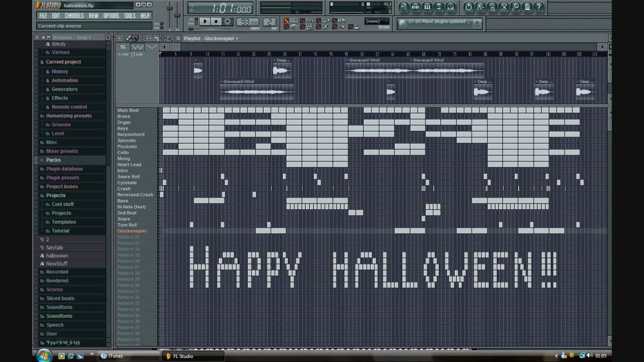Click the tempo display showing 93
This screenshot has width=644, height=362.
pyautogui.click(x=248, y=22)
